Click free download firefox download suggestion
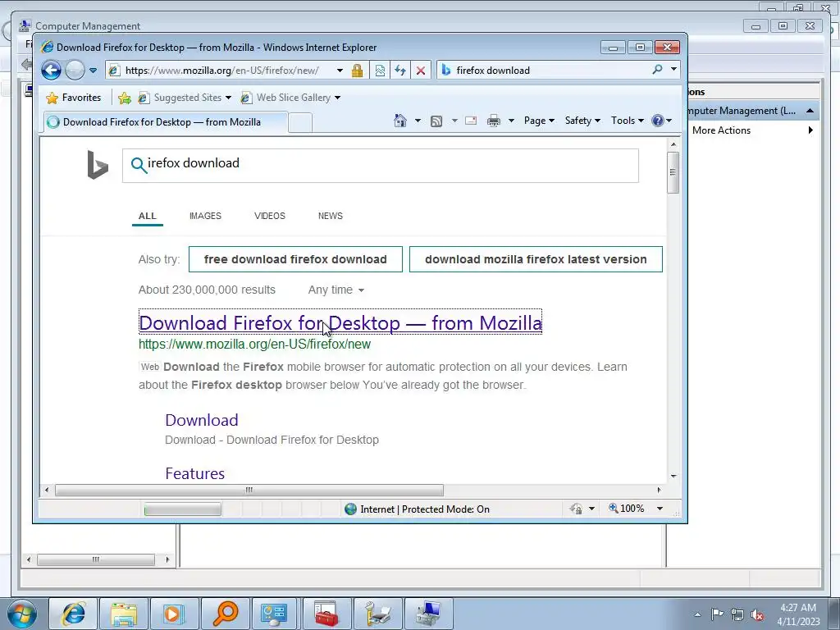The height and width of the screenshot is (630, 840). [x=295, y=259]
